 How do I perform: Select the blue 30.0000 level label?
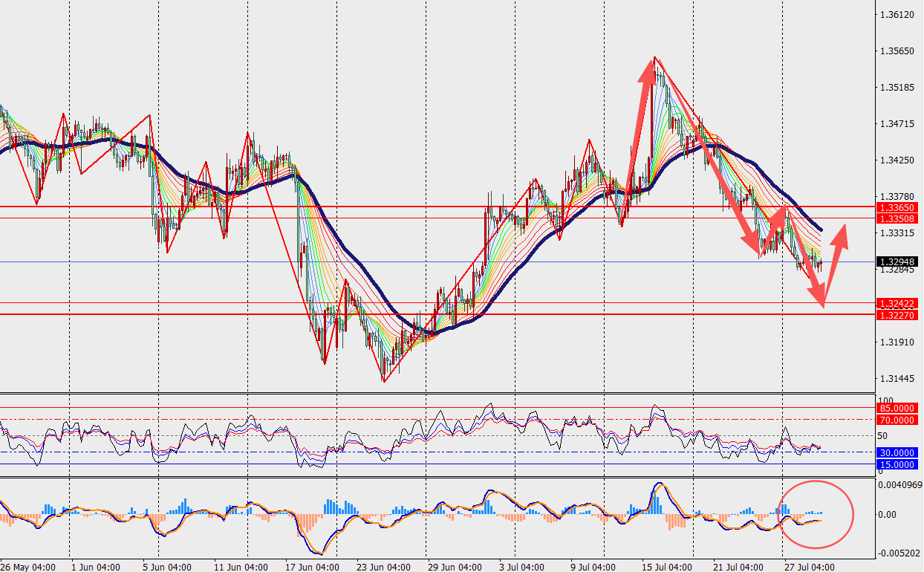click(897, 452)
